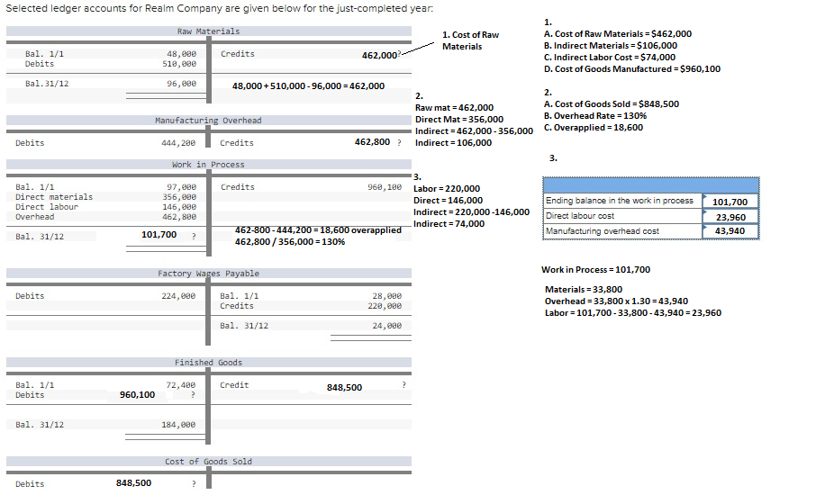The image size is (816, 504).
Task: Select Work in Process ledger Bal. 31/12 amount
Action: [159, 235]
